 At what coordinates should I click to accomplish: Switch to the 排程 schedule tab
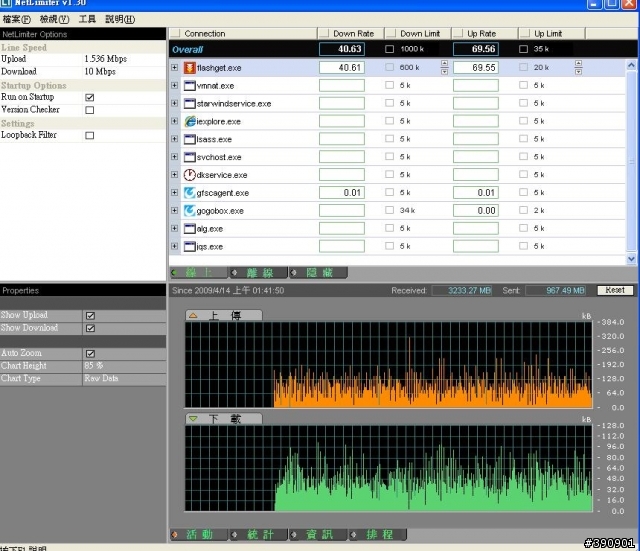pos(378,534)
